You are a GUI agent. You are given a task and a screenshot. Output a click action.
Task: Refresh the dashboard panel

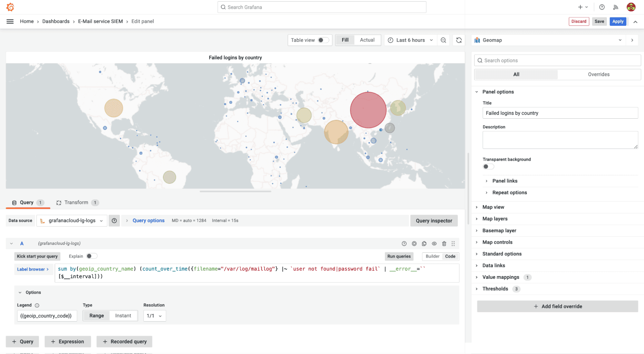pos(458,40)
